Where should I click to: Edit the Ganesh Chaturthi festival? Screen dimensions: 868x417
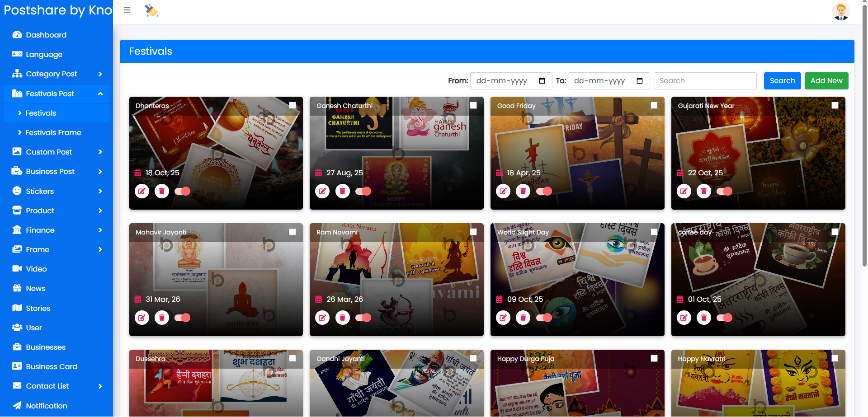[322, 191]
